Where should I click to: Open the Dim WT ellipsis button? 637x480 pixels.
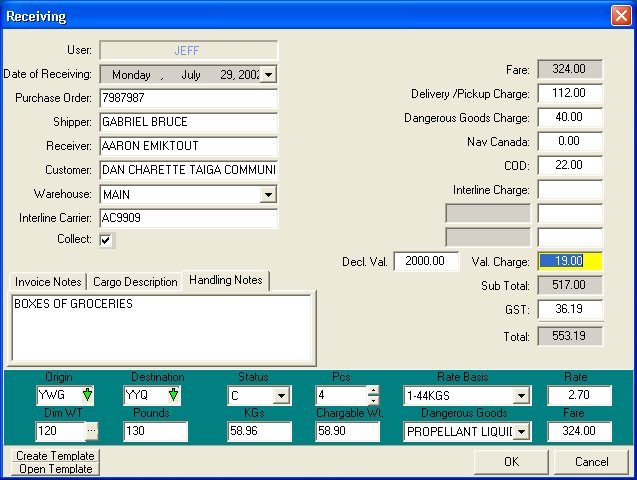tap(92, 431)
